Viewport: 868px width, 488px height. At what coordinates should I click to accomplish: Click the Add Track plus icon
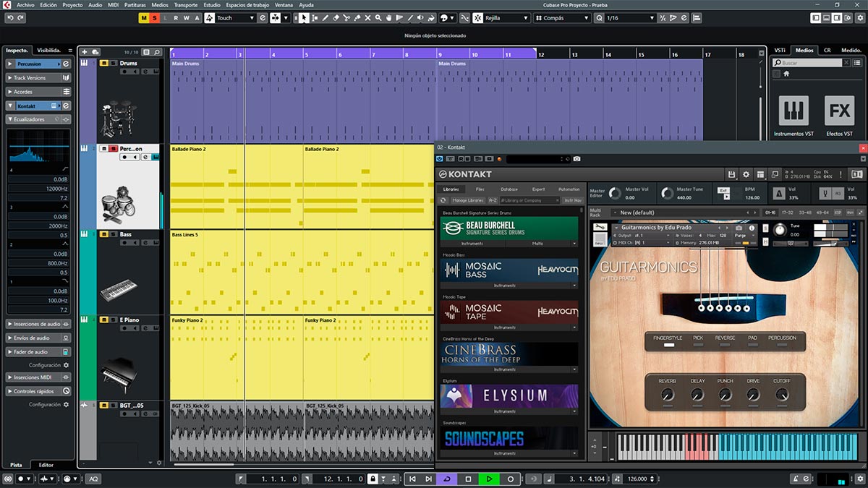[85, 52]
